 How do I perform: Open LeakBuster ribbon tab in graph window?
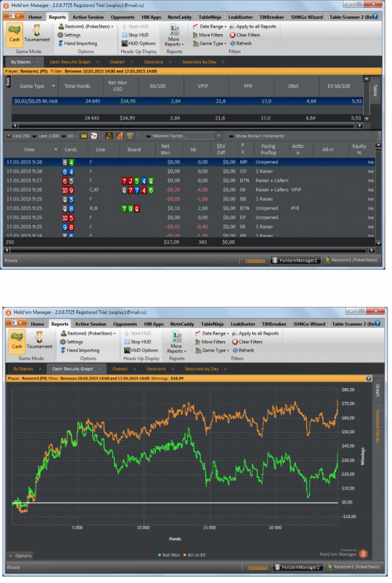coord(243,324)
